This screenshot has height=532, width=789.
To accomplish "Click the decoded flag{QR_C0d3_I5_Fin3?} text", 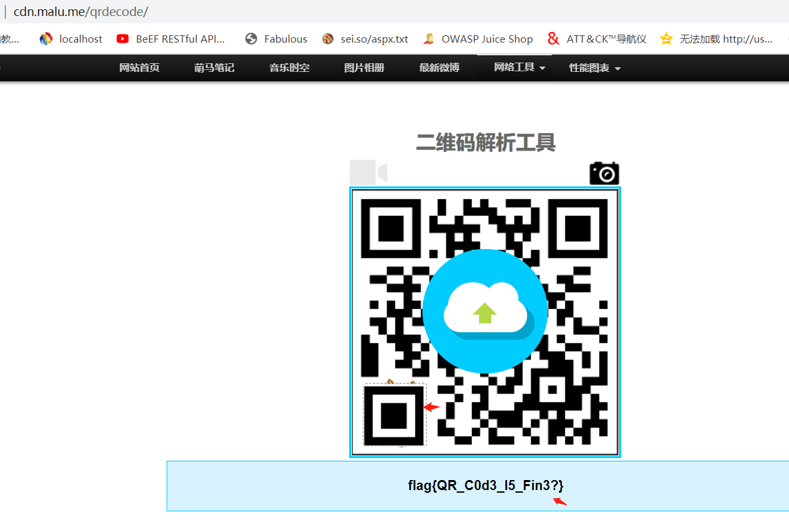I will (486, 485).
